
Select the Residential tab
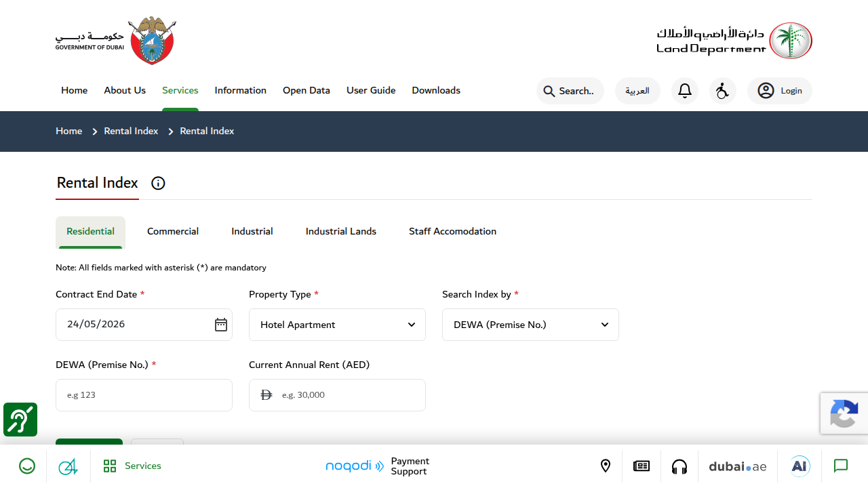(x=90, y=232)
